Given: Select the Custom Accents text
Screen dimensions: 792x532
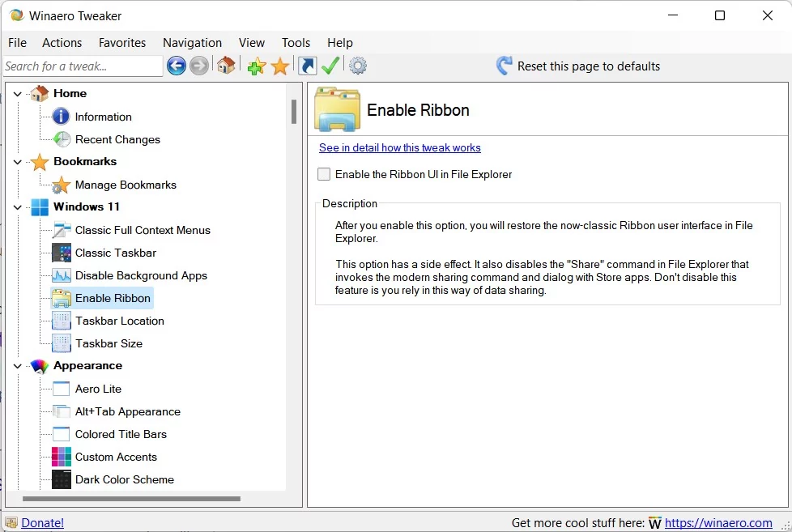Looking at the screenshot, I should [116, 457].
